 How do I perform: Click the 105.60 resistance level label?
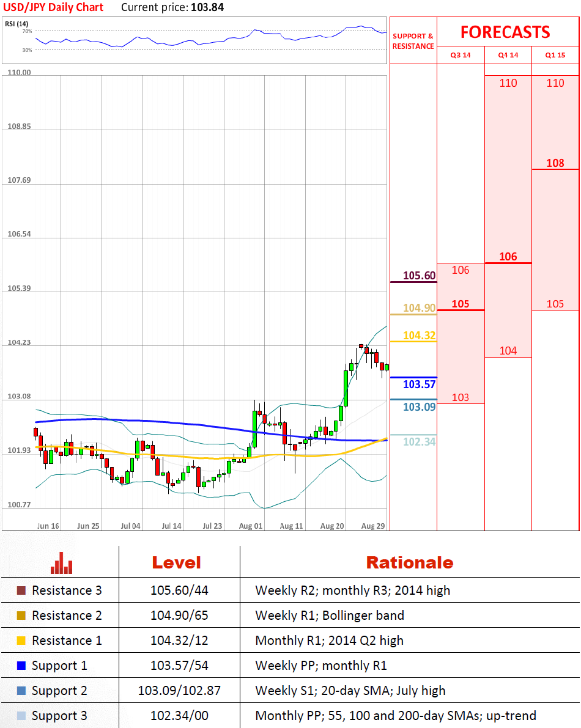419,275
